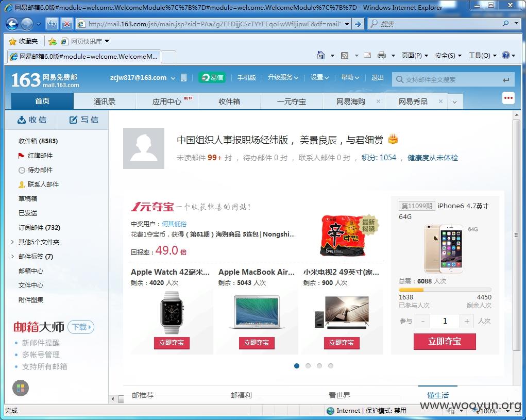Click the printer icon
The width and height of the screenshot is (526, 420).
382,55
